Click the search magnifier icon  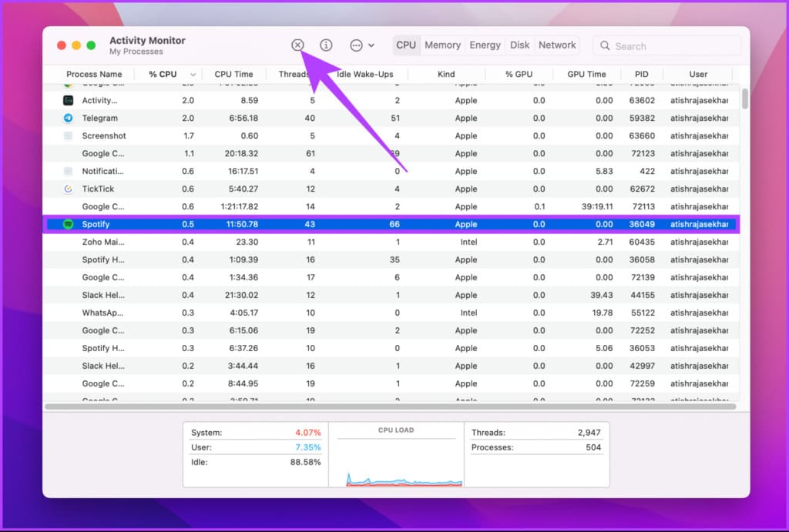(605, 45)
